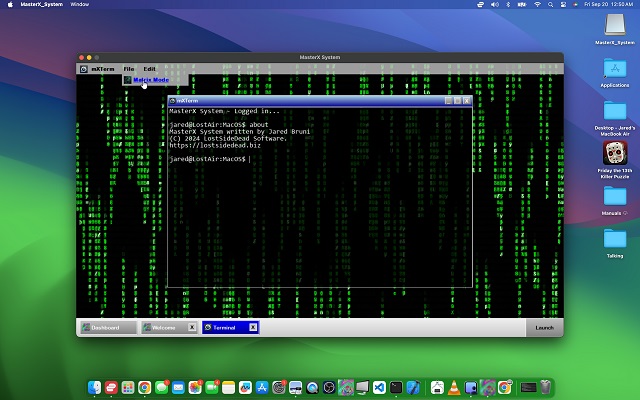Open the Applications folder on the desktop
The width and height of the screenshot is (640, 400).
pos(615,73)
